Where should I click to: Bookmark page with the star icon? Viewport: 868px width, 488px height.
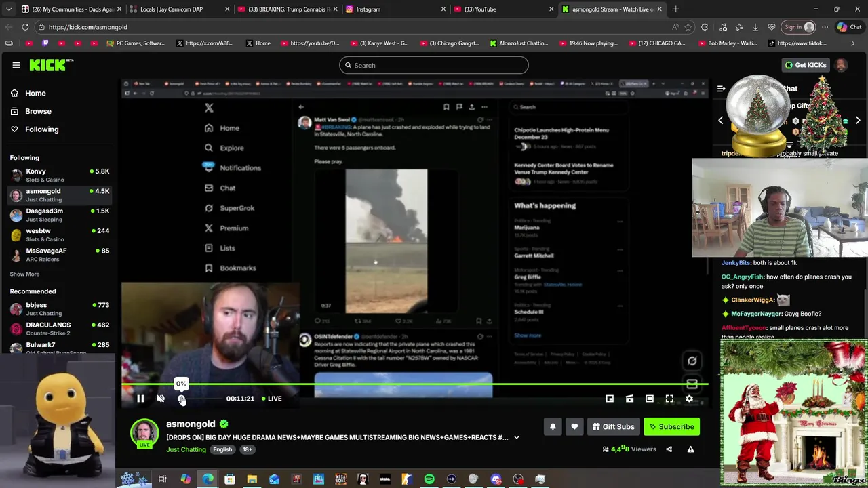click(688, 27)
